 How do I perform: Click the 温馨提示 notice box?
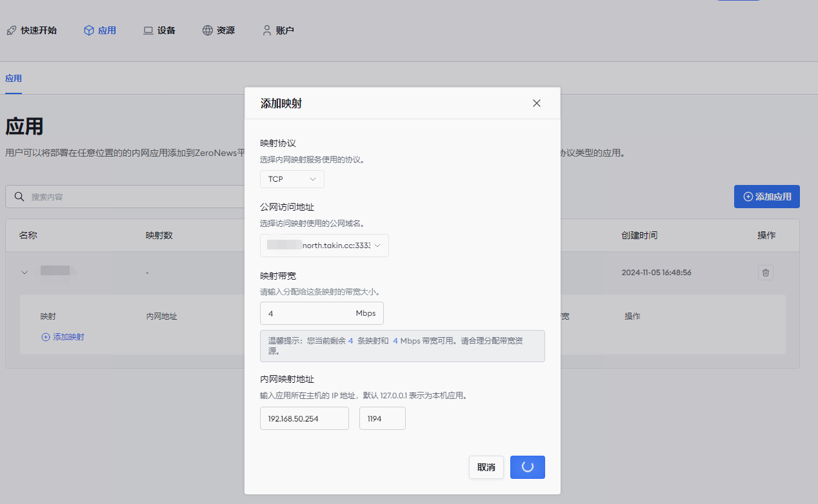[x=403, y=346]
